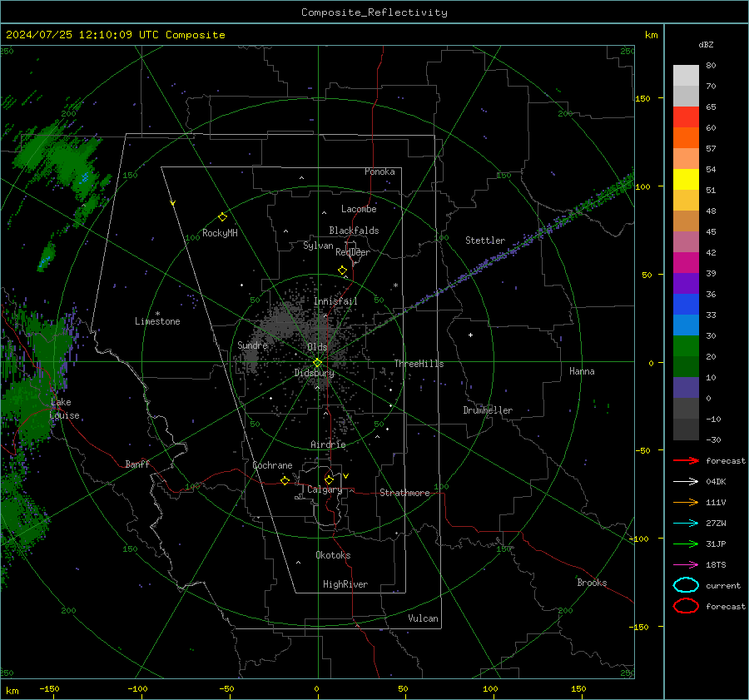Viewport: 749px width, 700px height.
Task: Select the orange 111V arrow symbol
Action: click(686, 502)
